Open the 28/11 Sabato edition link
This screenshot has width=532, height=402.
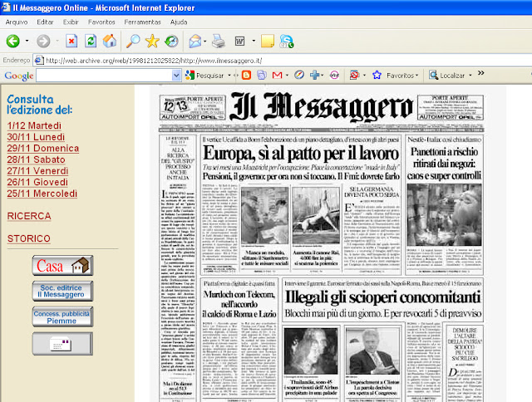point(36,159)
